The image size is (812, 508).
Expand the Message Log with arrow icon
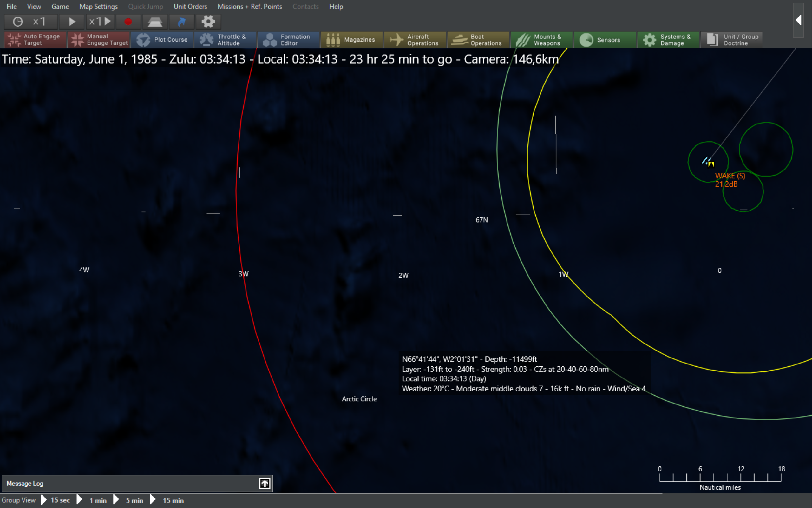265,484
